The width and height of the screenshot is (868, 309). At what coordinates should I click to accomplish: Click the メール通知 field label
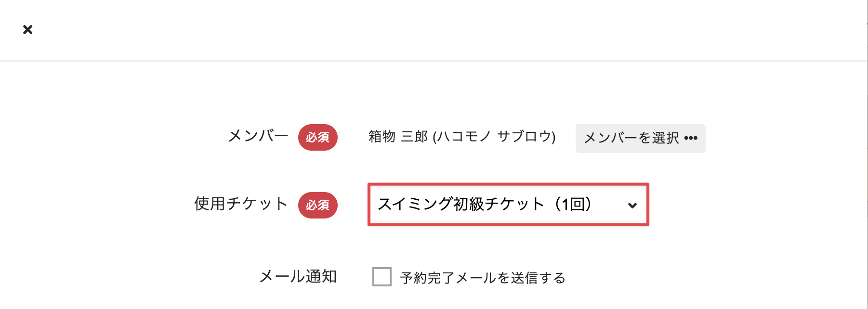click(298, 277)
